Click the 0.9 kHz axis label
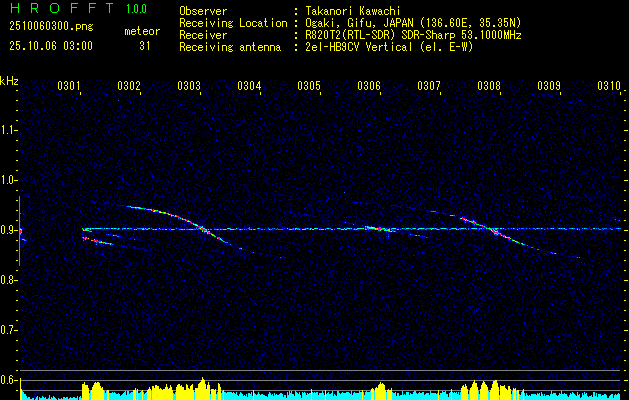This screenshot has height=400, width=629. pos(8,230)
